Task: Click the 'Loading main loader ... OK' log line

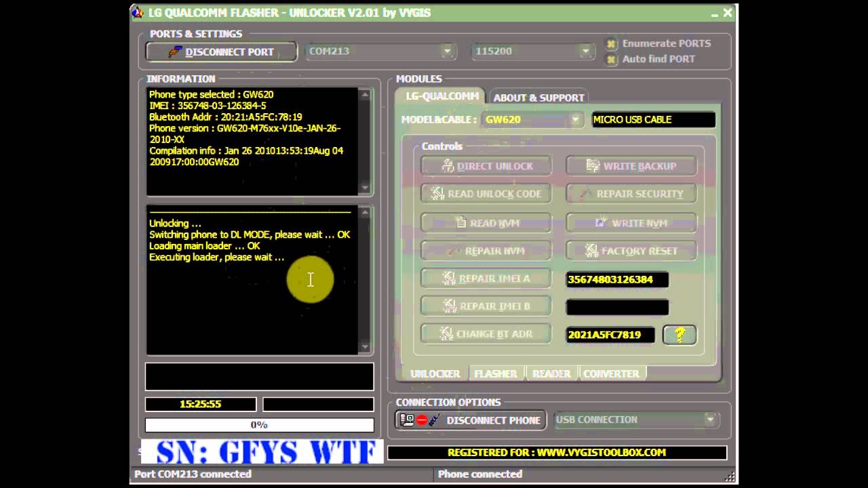Action: click(205, 245)
